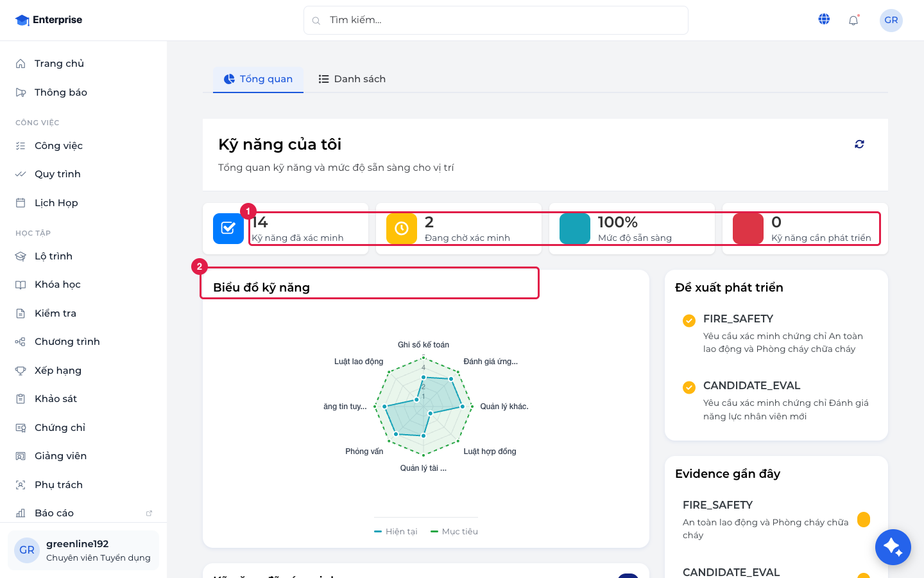This screenshot has width=924, height=578.
Task: Click Ghi sổ kế toán chart label
Action: [x=424, y=345]
